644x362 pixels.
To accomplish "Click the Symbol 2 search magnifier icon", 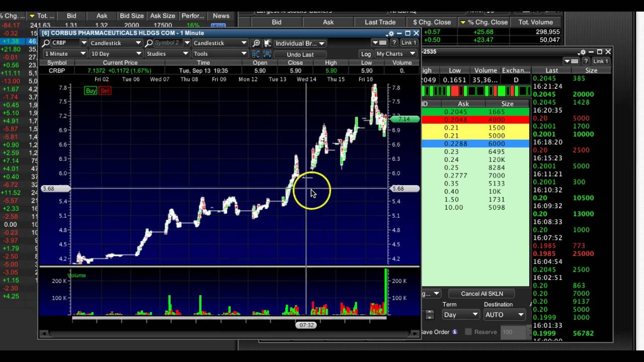I will pyautogui.click(x=149, y=43).
